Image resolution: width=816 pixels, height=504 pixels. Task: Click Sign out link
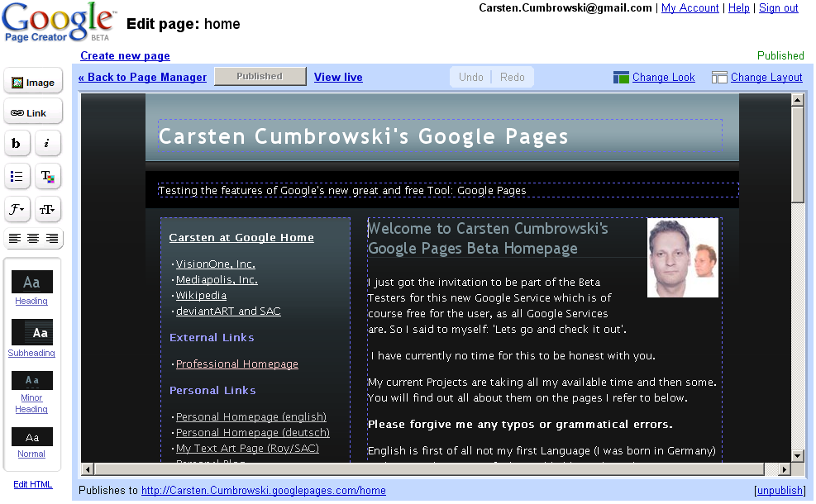[x=779, y=7]
